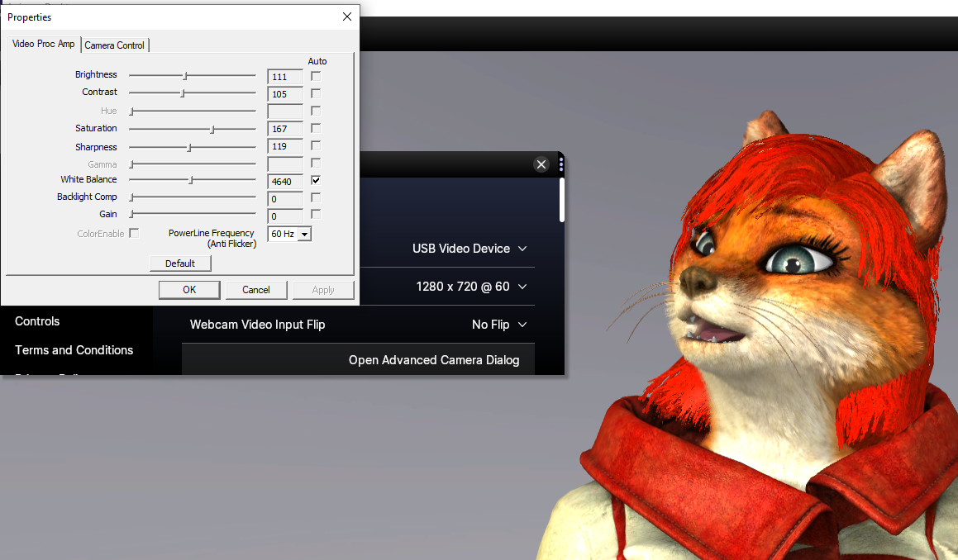This screenshot has height=560, width=958.
Task: Close the dark settings panel with X
Action: click(541, 164)
